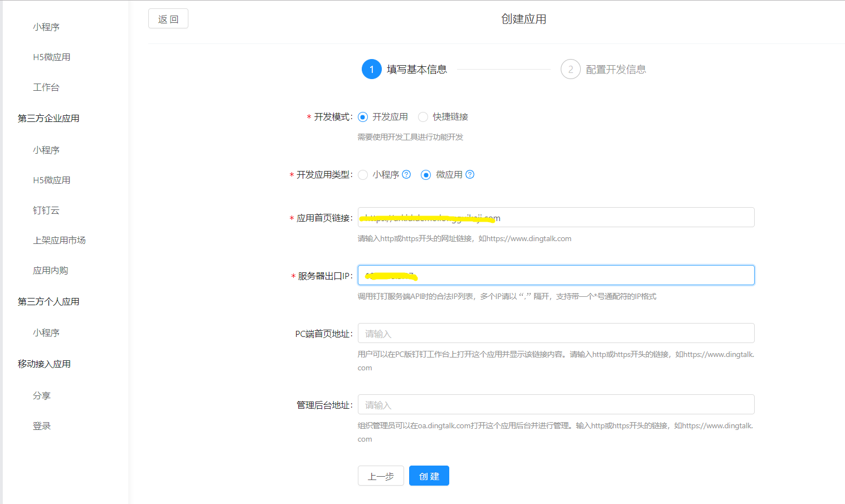Click the 返回 button
This screenshot has width=845, height=504.
[168, 18]
